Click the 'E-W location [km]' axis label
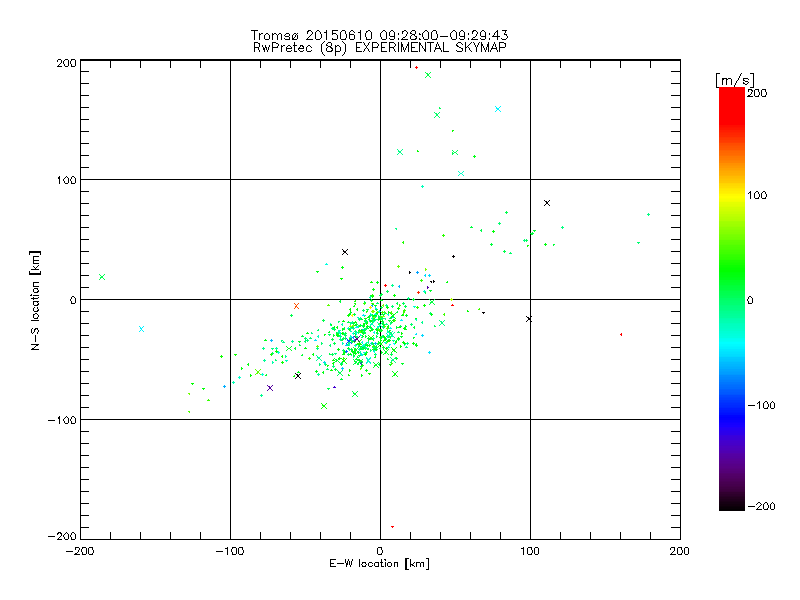Viewport: 800px width, 600px height. pos(379,564)
